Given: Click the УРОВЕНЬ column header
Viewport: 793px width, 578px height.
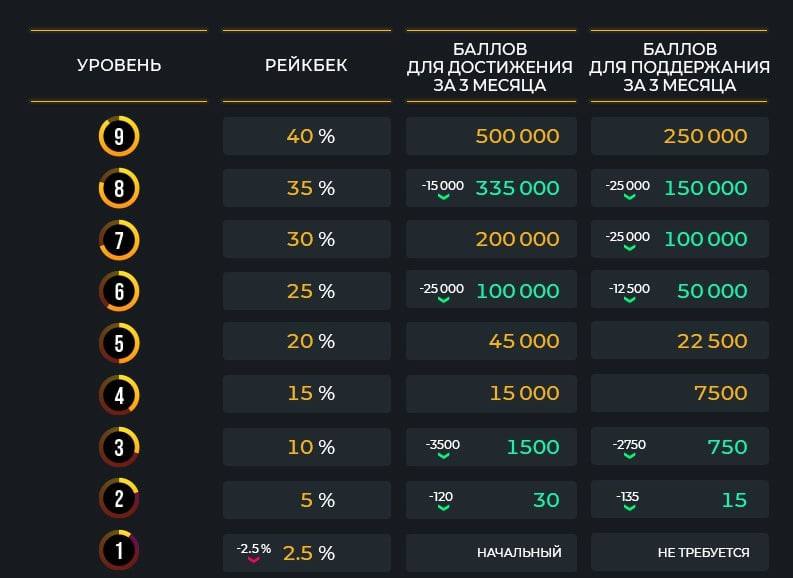Looking at the screenshot, I should point(119,66).
